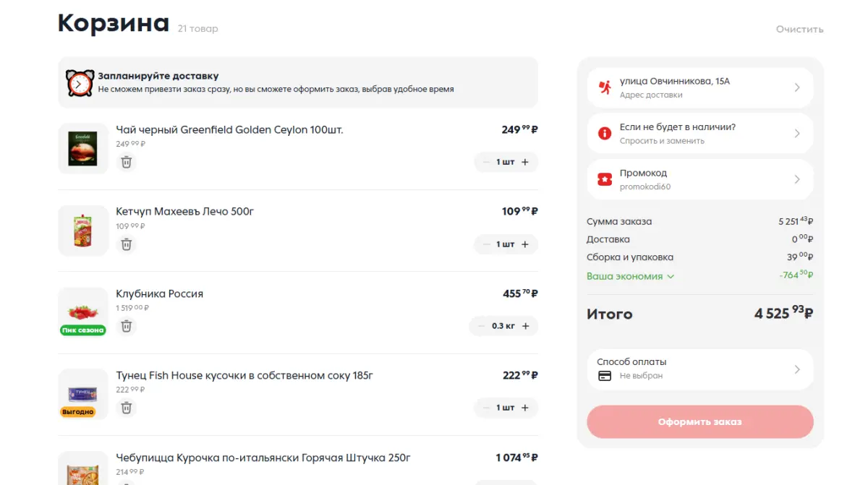Click Спросить и заменить text

[x=662, y=141]
